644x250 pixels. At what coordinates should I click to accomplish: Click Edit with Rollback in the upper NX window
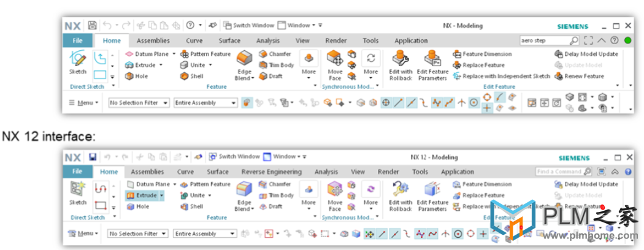pos(401,66)
